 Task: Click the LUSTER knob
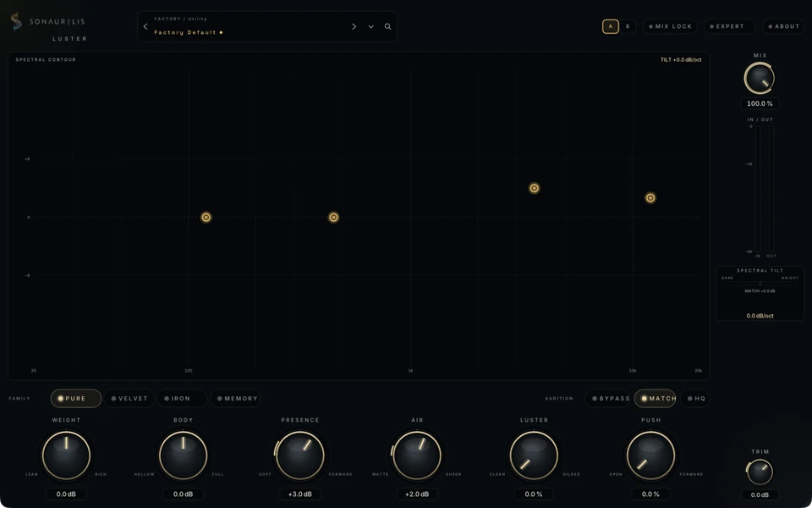click(x=534, y=456)
